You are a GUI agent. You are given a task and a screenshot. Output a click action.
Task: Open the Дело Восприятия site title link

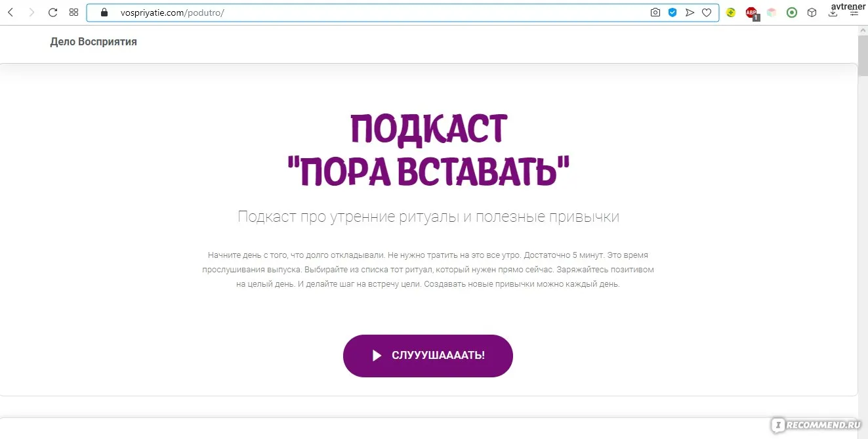tap(93, 42)
